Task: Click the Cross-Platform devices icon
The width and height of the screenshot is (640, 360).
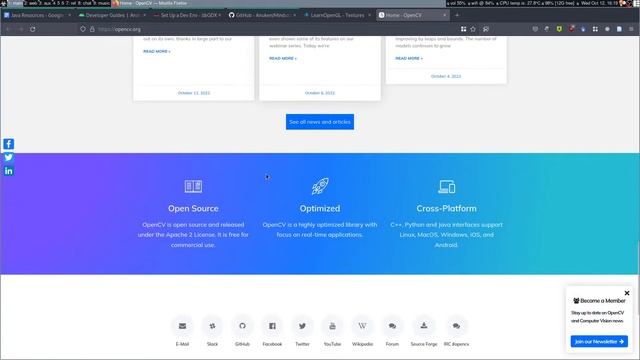Action: coord(447,187)
